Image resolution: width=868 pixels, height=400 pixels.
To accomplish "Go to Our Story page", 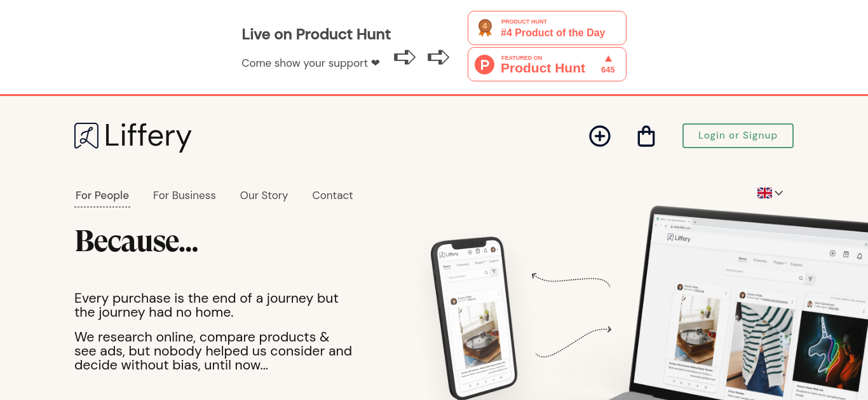I will (264, 195).
